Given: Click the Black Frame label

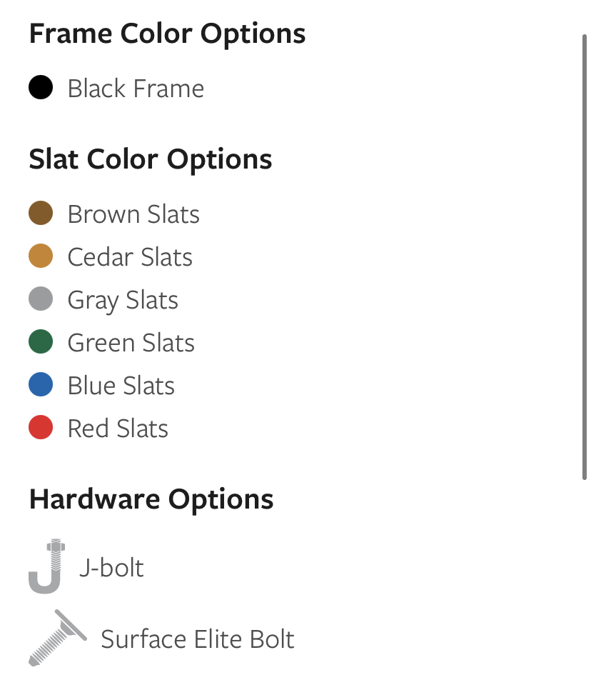Looking at the screenshot, I should (136, 89).
